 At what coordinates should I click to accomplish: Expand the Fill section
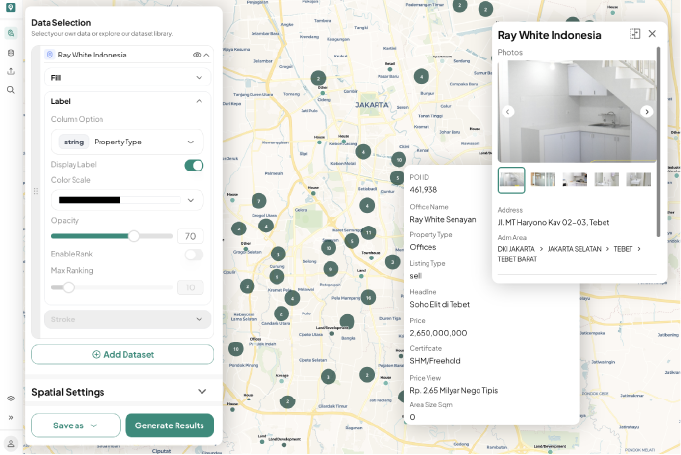(128, 78)
